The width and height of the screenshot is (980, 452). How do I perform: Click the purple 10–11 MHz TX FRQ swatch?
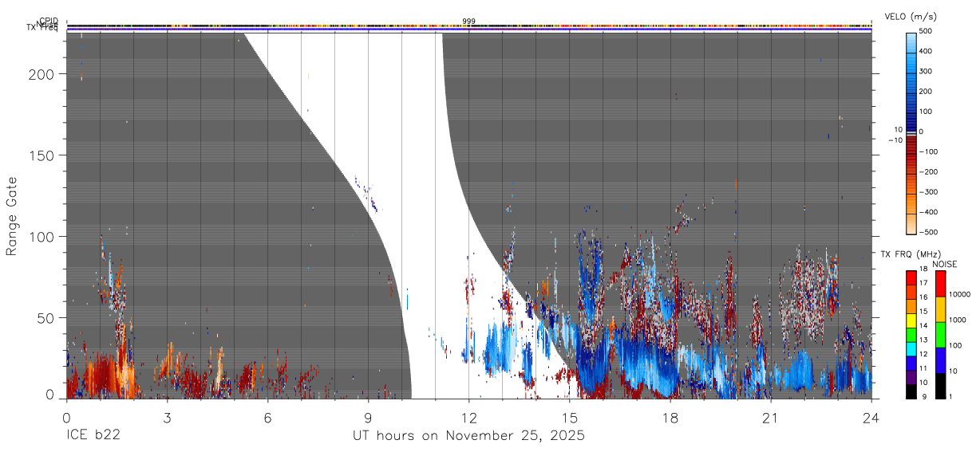(911, 377)
